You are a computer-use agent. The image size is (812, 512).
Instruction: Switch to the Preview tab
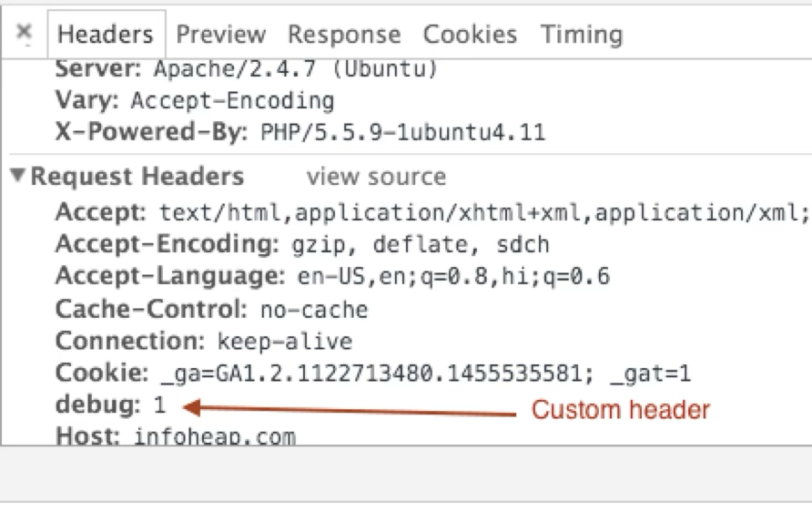pyautogui.click(x=221, y=35)
